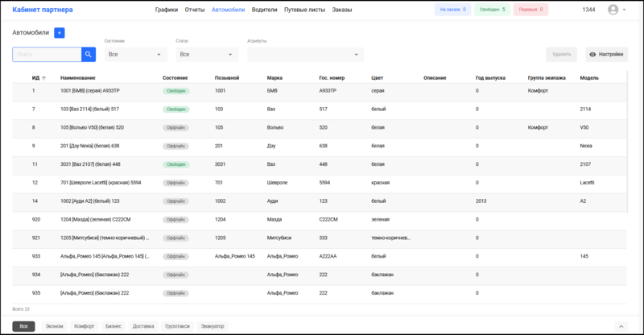
Task: Enable the Эвакуатор filter chip
Action: pos(215,326)
